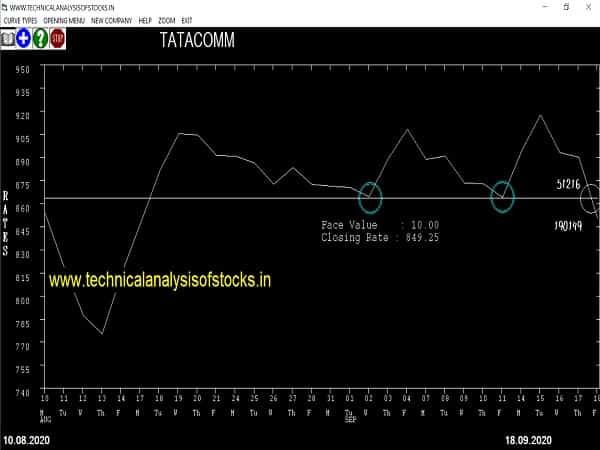Click the 51216 annotation on the chart

pos(569,185)
